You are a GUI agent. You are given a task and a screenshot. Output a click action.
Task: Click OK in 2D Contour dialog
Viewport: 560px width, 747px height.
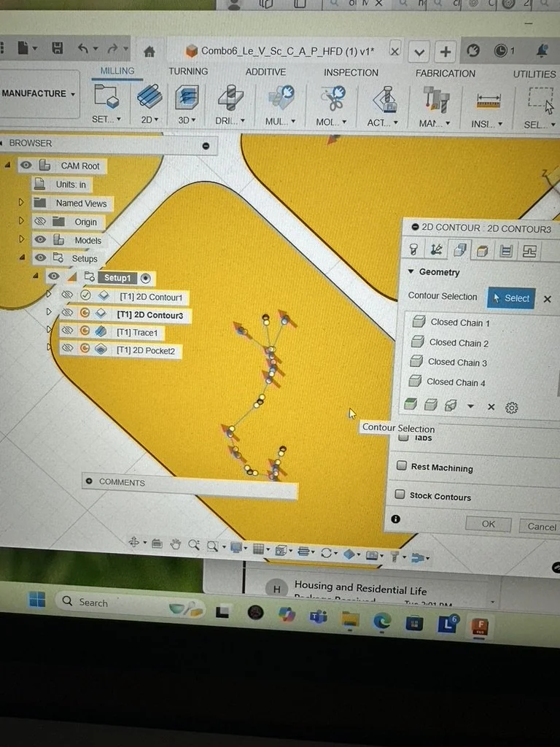click(x=488, y=524)
